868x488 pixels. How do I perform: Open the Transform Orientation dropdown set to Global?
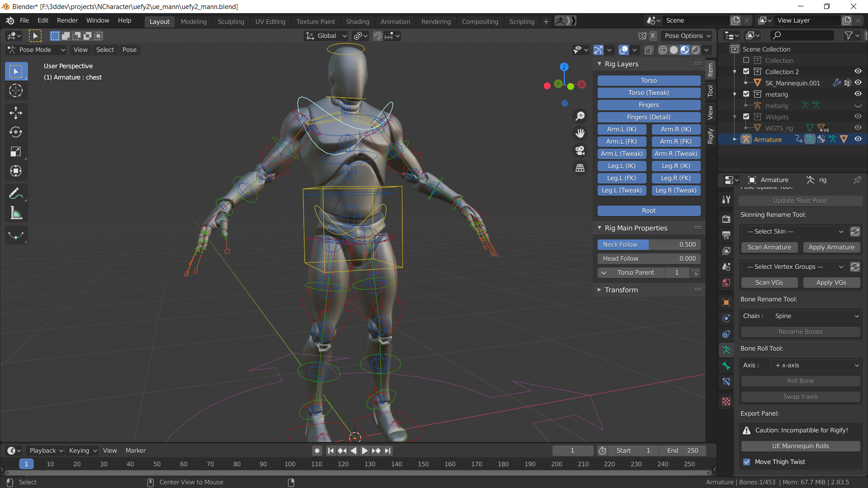coord(326,36)
